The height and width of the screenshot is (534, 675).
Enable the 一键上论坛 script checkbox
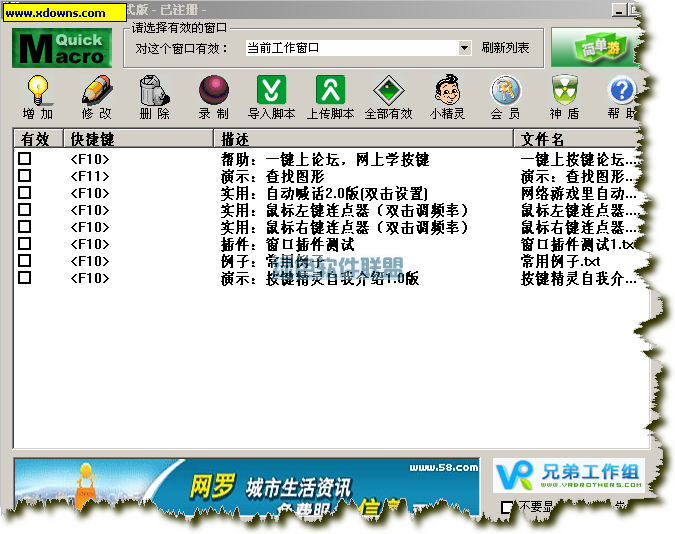[x=25, y=158]
